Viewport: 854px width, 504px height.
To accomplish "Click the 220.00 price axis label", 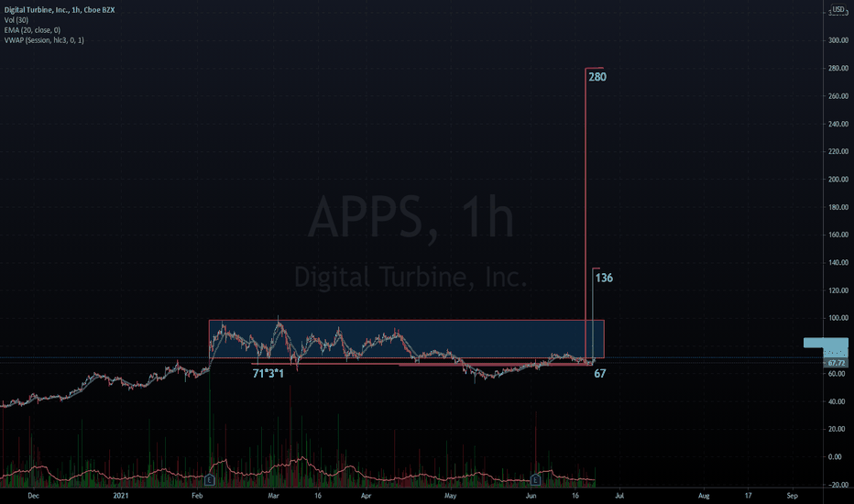I will [838, 151].
